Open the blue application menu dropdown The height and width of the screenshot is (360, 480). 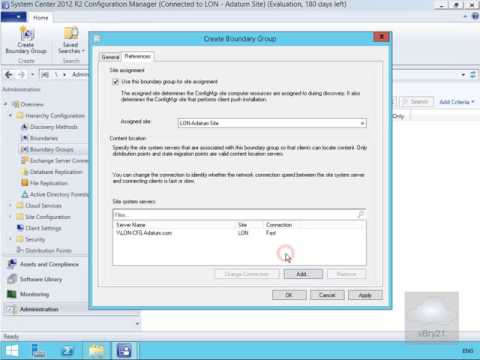coord(13,17)
